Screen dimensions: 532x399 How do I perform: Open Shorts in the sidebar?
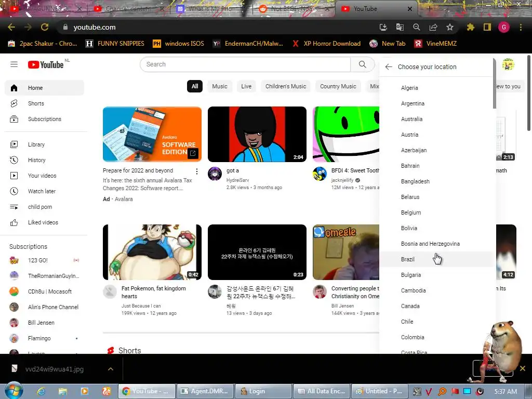coord(45,103)
